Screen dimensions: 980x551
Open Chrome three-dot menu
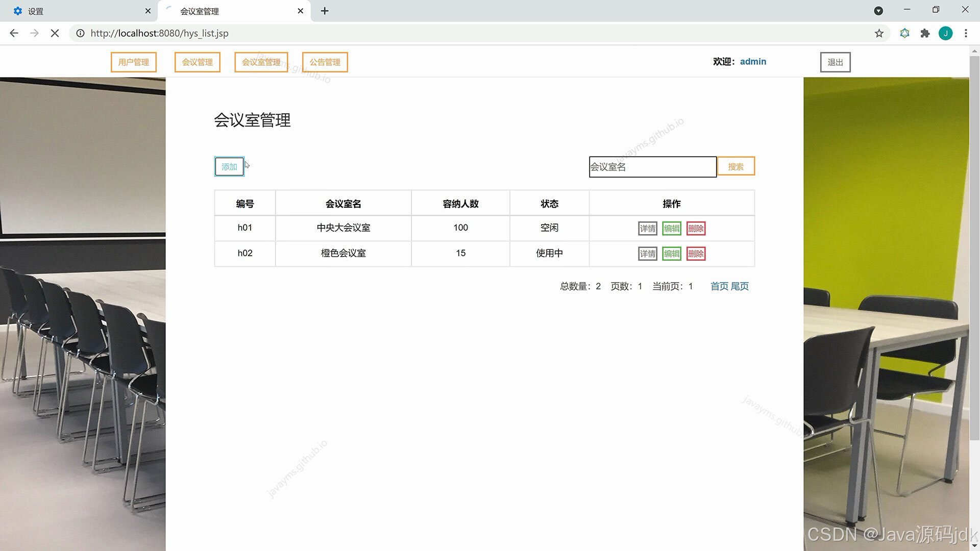click(x=966, y=33)
